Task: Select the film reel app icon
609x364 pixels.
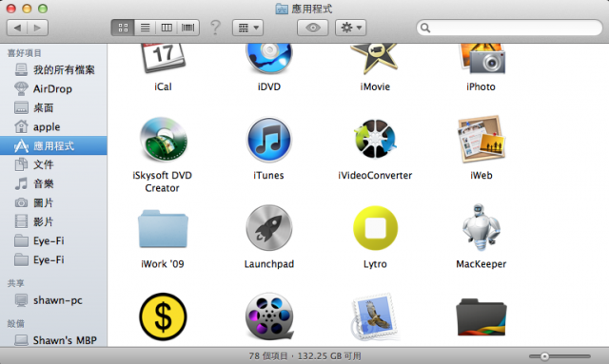Action: click(x=269, y=316)
